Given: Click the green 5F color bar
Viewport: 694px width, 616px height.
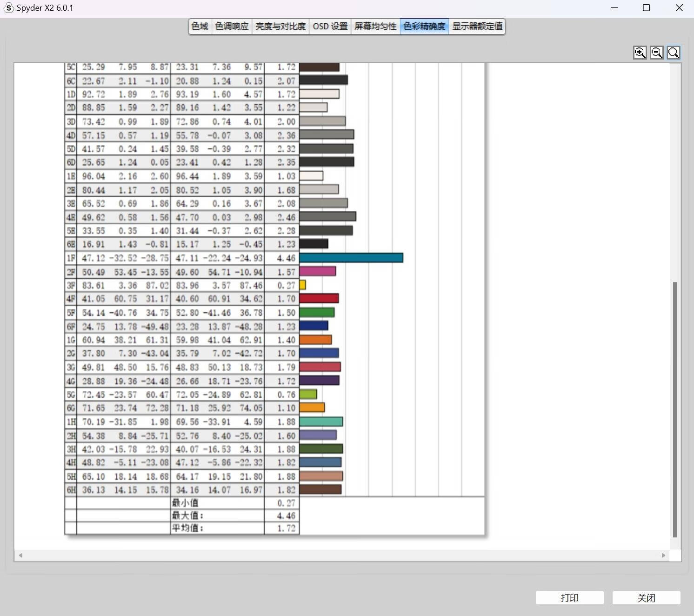Looking at the screenshot, I should point(317,312).
